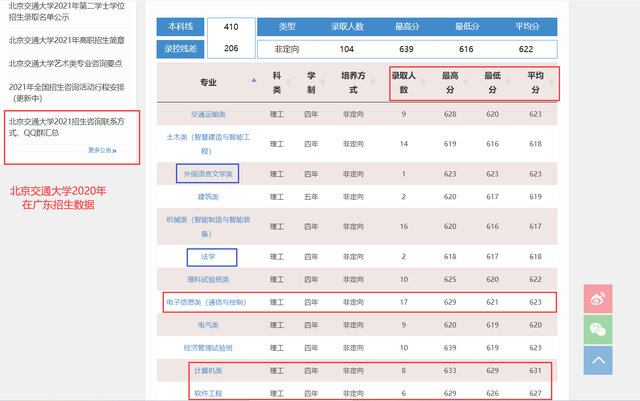Sort table by 专业 column arrow

pos(254,80)
